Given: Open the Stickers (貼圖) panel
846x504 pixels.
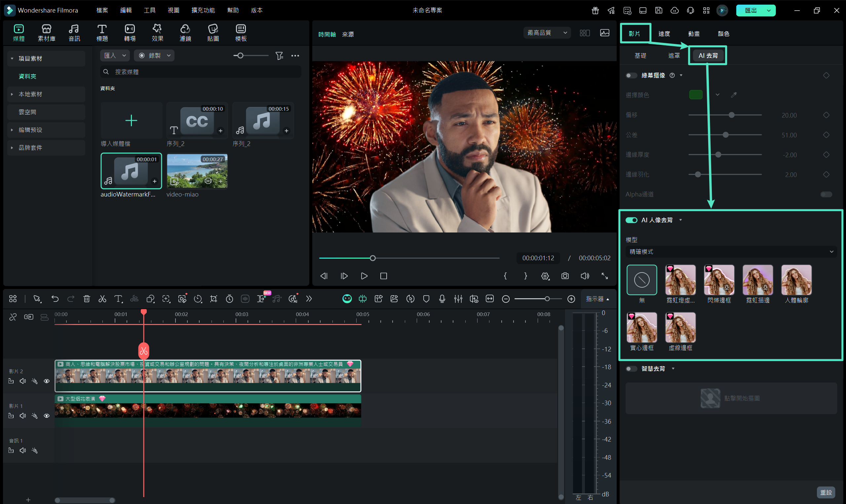Looking at the screenshot, I should [213, 33].
